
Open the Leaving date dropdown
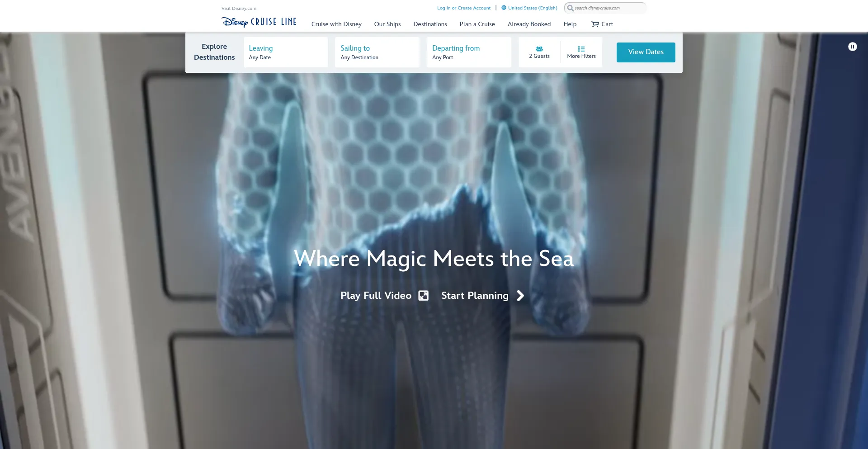pos(286,52)
